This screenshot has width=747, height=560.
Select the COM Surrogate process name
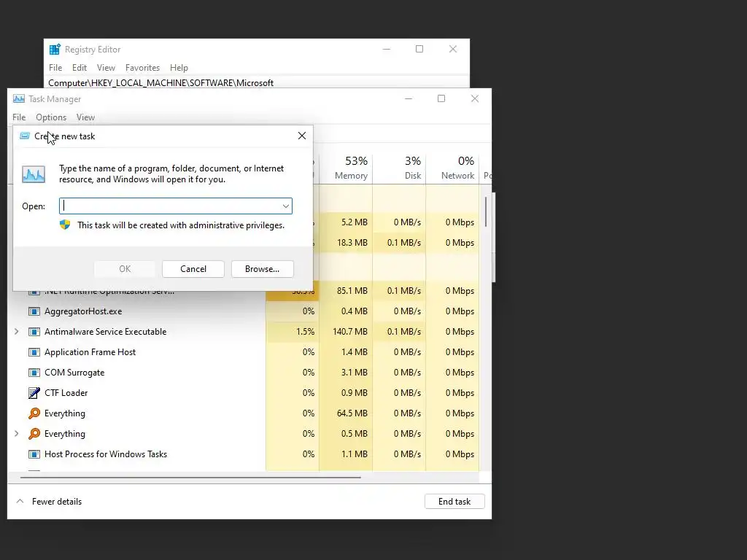point(74,373)
